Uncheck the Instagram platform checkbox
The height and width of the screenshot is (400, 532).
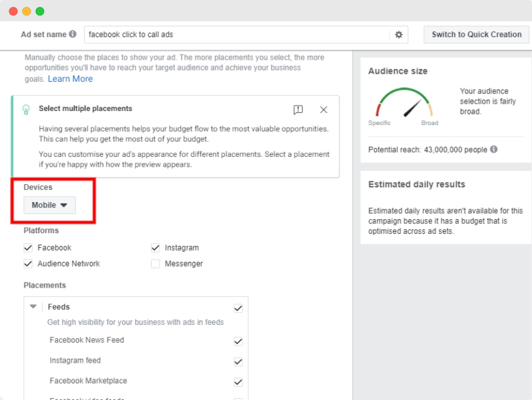tap(155, 247)
